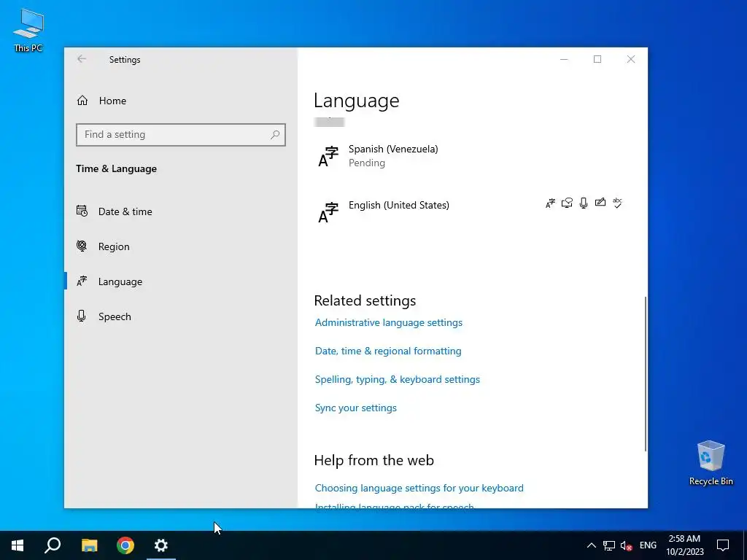This screenshot has height=560, width=747.
Task: Open Spelling, typing, & keyboard settings link
Action: (x=398, y=379)
